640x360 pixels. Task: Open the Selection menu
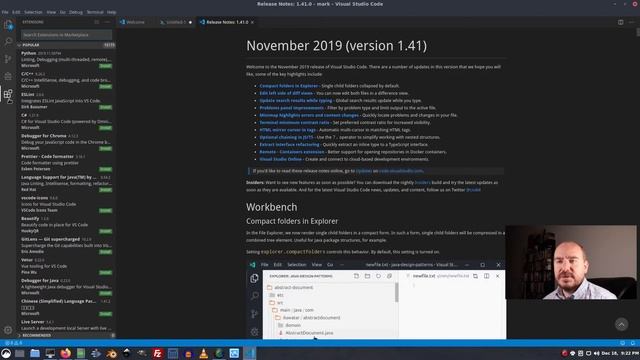click(33, 12)
